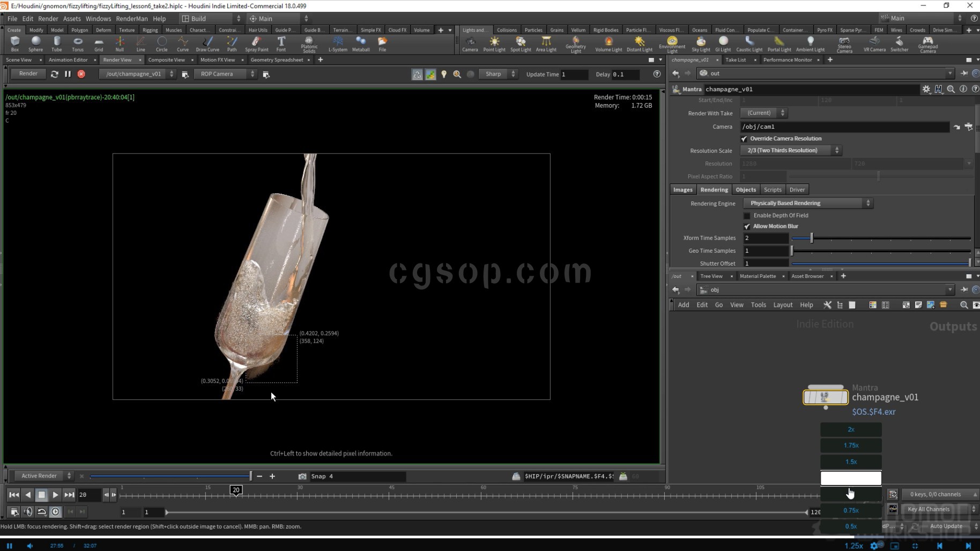Select the Sphere shelf tool
Image resolution: width=980 pixels, height=551 pixels.
click(35, 44)
